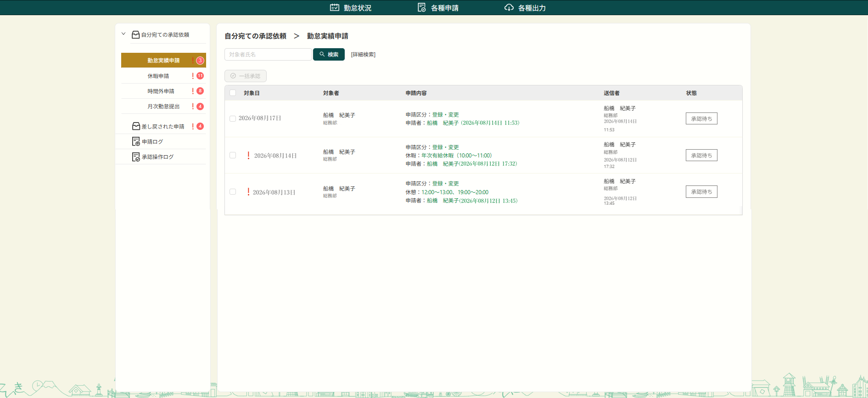
Task: Click the 年次有給休暇(10:00〜11:00) text
Action: [457, 156]
